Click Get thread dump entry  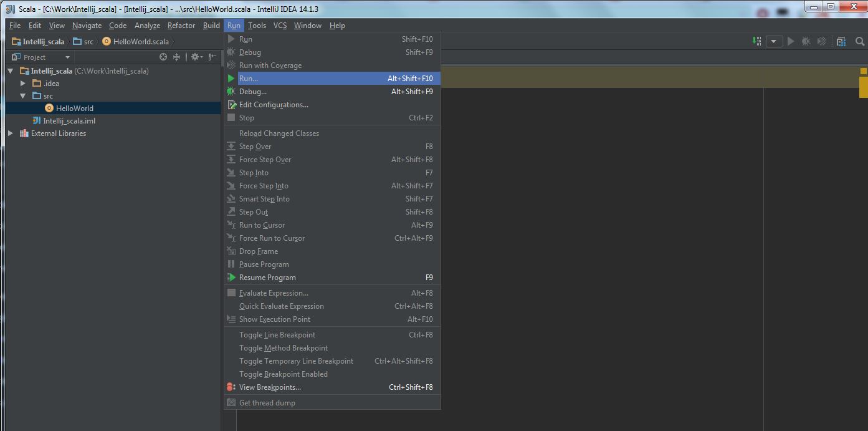332,403
